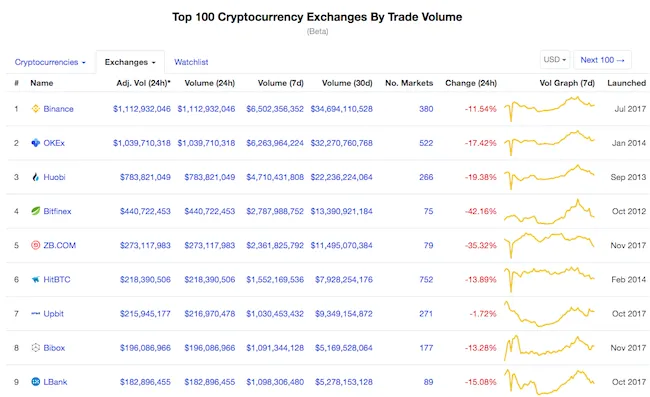Click the HitBTC logo icon
The width and height of the screenshot is (650, 397).
(x=36, y=279)
